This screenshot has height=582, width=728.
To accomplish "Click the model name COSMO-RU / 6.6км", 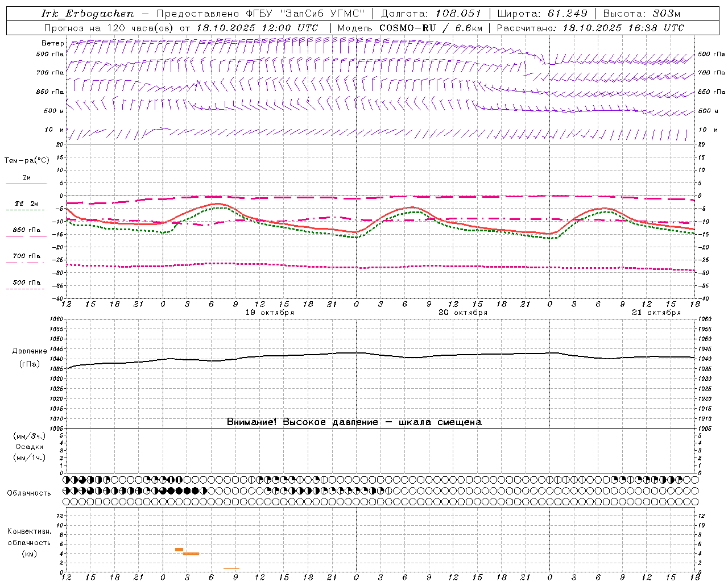I will click(x=431, y=28).
